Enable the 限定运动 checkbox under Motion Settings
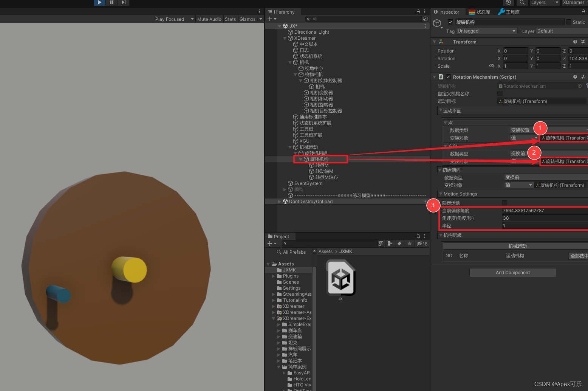Screen dimensions: 588x391 pos(504,203)
